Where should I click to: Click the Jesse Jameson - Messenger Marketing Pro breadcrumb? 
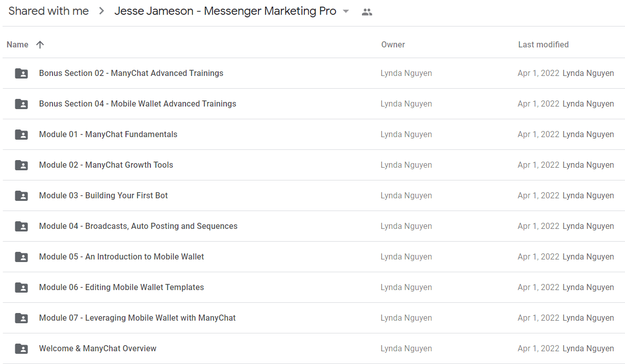[x=225, y=11]
